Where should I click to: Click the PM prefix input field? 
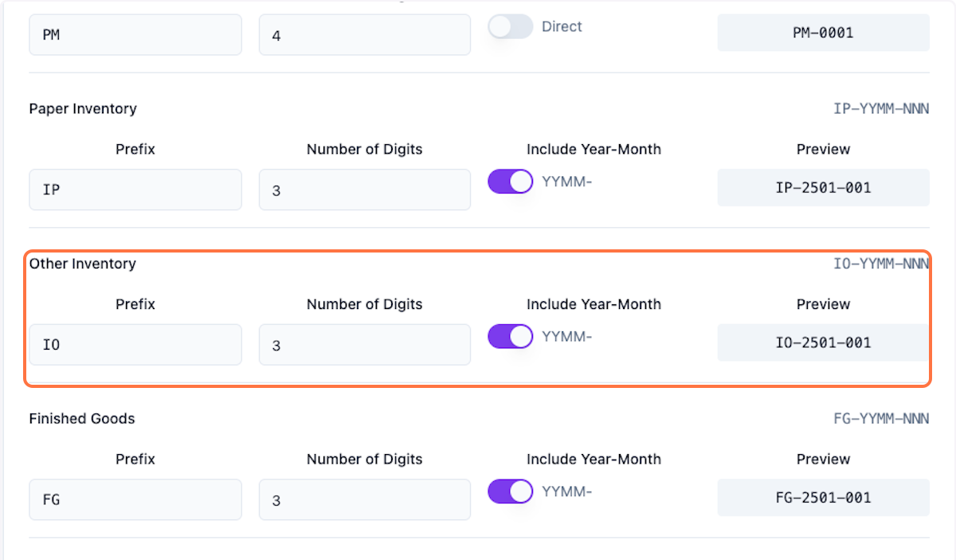click(x=135, y=36)
